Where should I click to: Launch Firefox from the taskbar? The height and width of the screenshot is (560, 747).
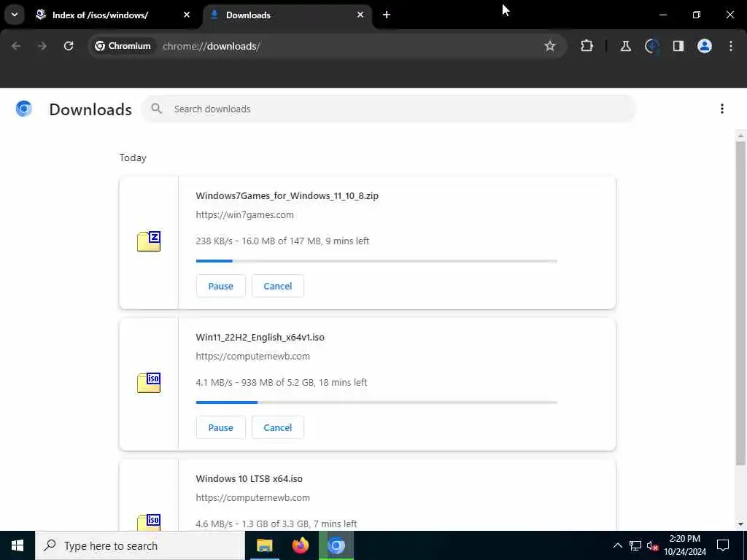300,545
